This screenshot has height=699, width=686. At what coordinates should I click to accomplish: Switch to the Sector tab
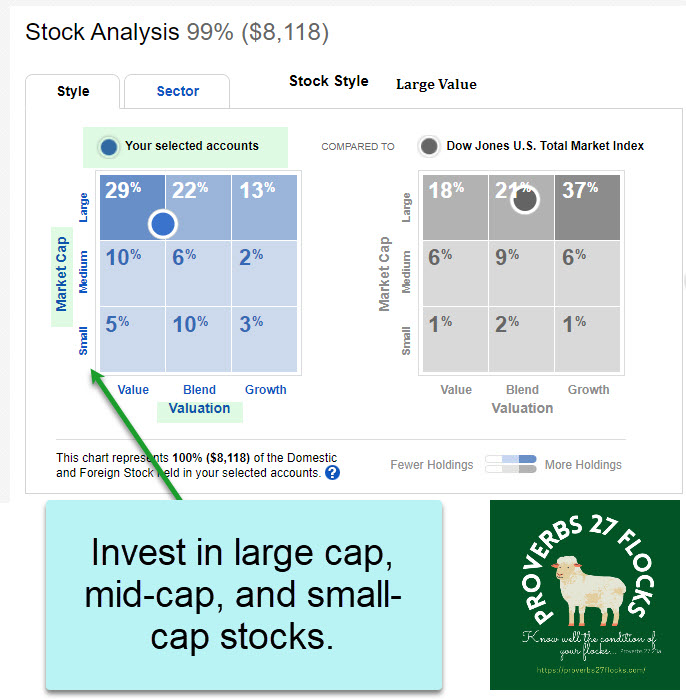pyautogui.click(x=177, y=91)
